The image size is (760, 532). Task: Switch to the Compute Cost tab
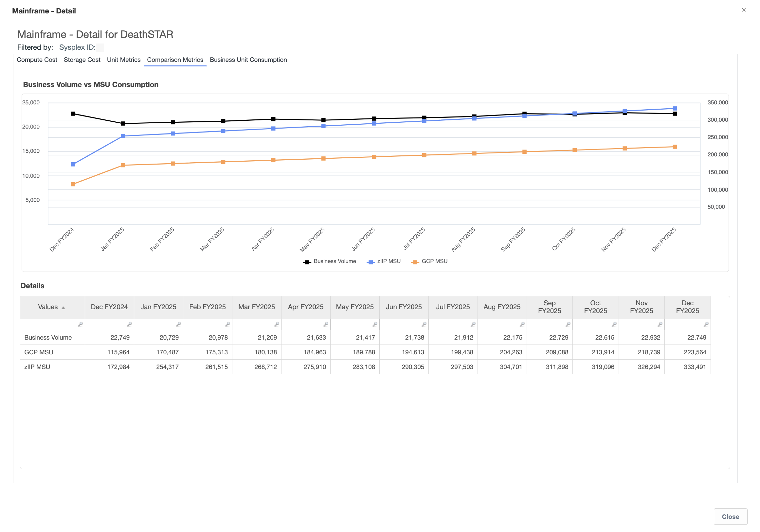tap(37, 60)
